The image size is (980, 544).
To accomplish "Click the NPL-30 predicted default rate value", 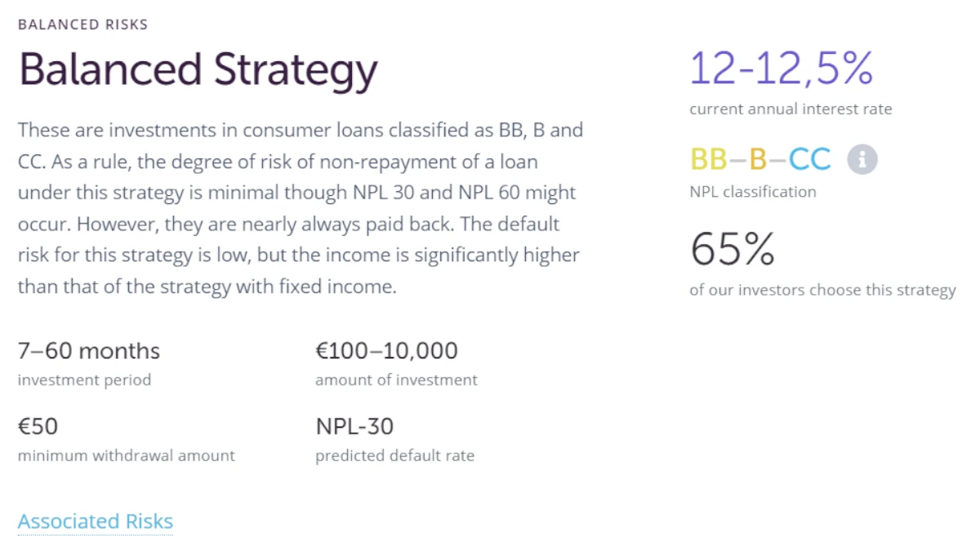I will [354, 426].
